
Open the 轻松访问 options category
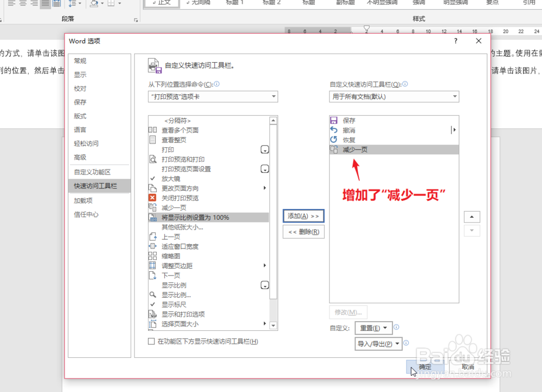click(x=100, y=143)
